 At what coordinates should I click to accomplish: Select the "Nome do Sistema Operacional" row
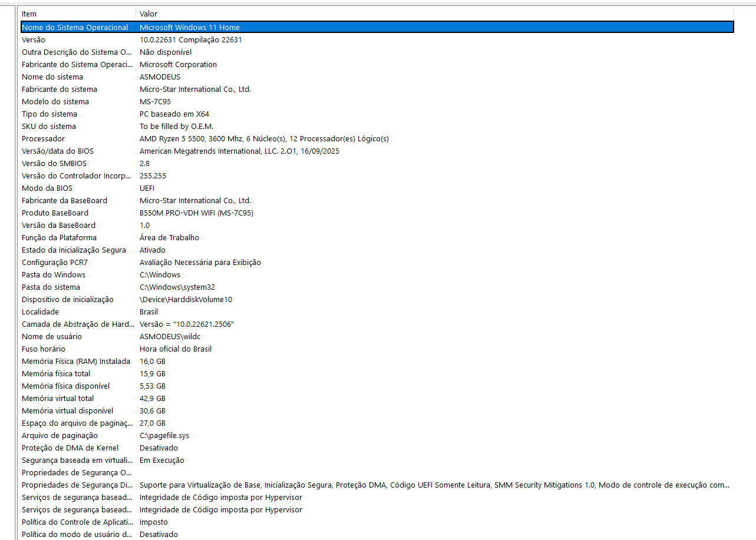377,27
